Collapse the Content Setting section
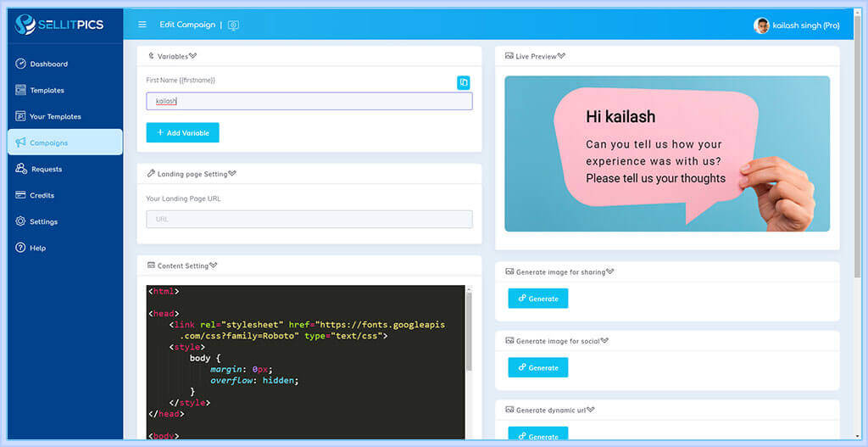 coord(214,265)
